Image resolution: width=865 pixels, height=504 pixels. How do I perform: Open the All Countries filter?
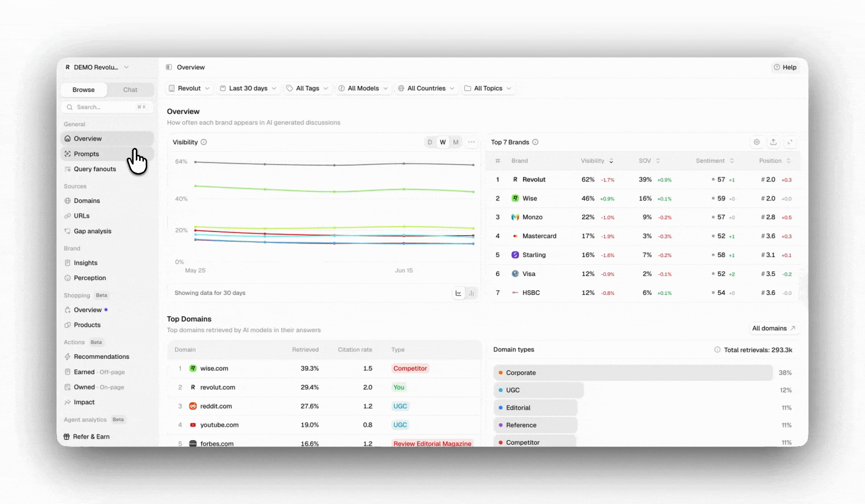point(426,88)
